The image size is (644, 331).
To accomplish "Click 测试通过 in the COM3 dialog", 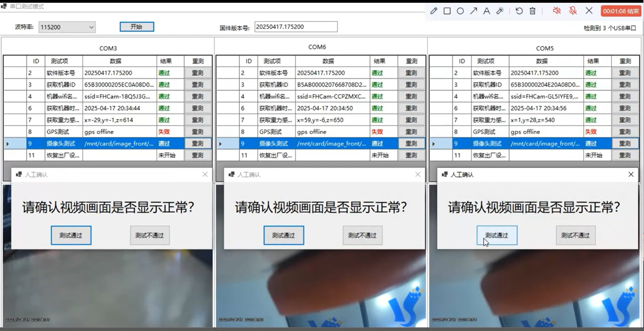I will pyautogui.click(x=71, y=235).
